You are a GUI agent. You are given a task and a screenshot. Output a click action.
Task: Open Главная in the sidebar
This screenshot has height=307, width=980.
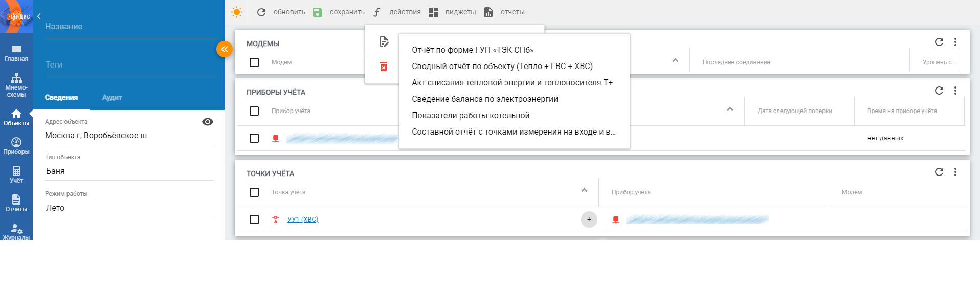(16, 53)
